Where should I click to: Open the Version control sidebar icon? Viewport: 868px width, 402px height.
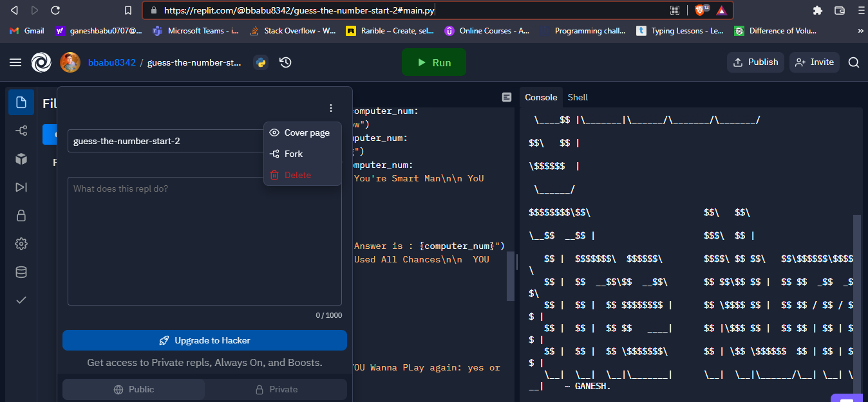(x=21, y=131)
